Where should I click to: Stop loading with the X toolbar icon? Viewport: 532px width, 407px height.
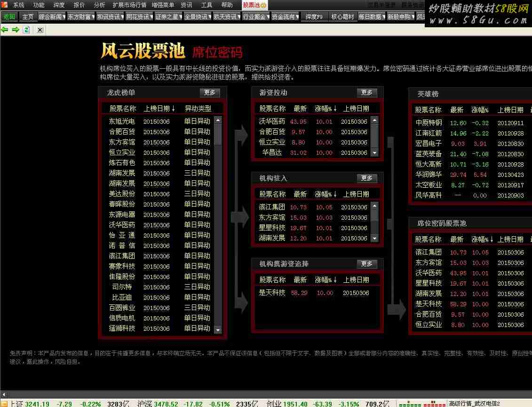click(40, 30)
